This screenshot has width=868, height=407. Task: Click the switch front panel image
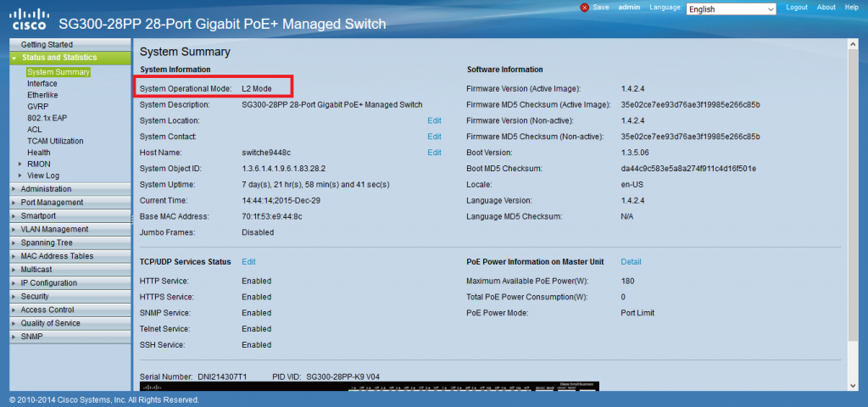370,386
